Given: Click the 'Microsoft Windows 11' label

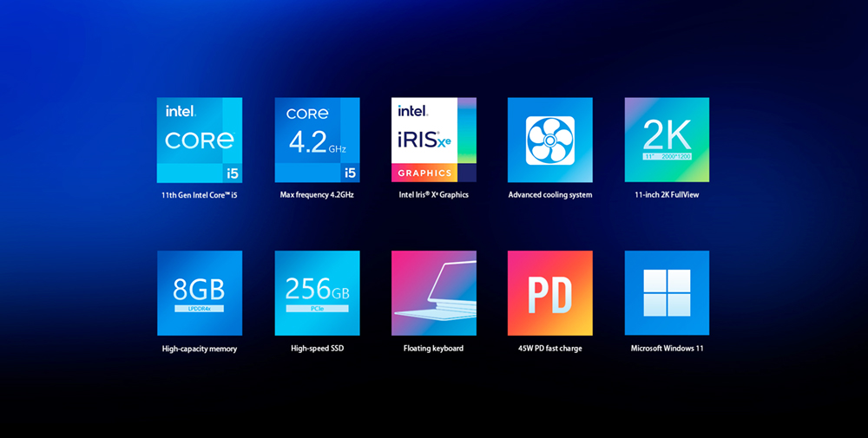Looking at the screenshot, I should pos(667,349).
